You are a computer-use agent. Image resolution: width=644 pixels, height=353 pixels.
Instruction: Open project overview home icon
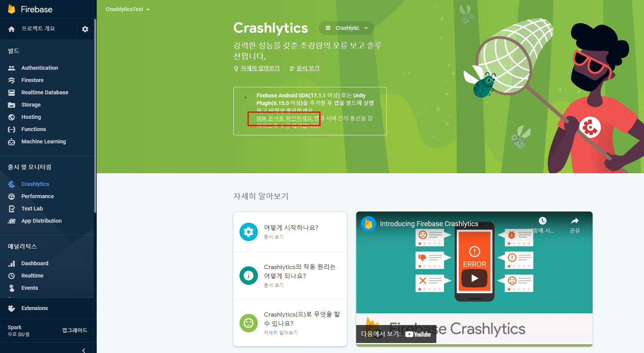(x=12, y=29)
